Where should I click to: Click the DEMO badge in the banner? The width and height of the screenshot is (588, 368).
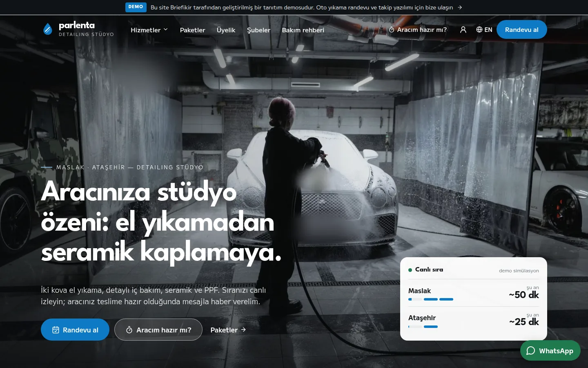coord(136,7)
